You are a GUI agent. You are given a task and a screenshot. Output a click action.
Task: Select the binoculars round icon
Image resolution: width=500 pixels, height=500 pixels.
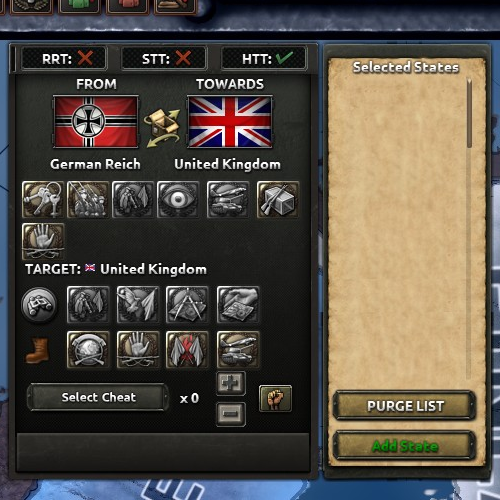click(x=39, y=305)
